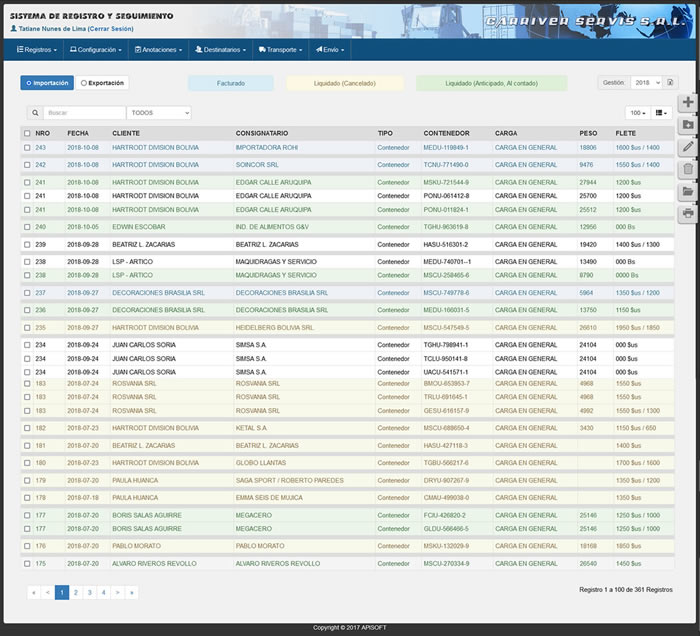Open the Anotaciones menu
700x636 pixels.
[x=158, y=50]
